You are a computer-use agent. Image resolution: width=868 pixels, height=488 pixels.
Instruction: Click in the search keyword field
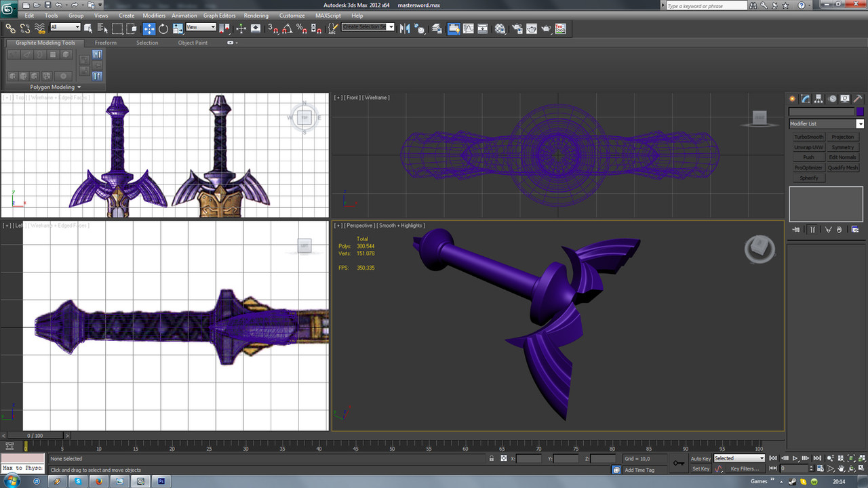tap(707, 6)
